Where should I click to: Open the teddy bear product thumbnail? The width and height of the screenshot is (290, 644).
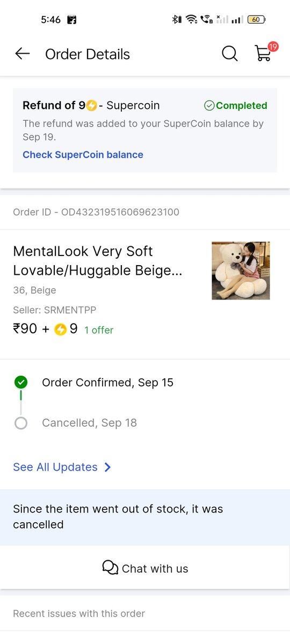point(241,270)
